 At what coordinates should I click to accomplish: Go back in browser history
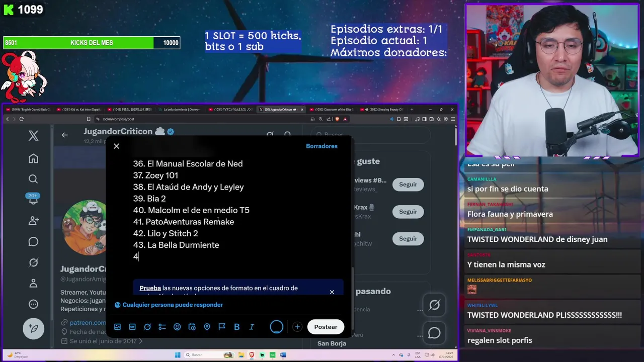pos(7,119)
